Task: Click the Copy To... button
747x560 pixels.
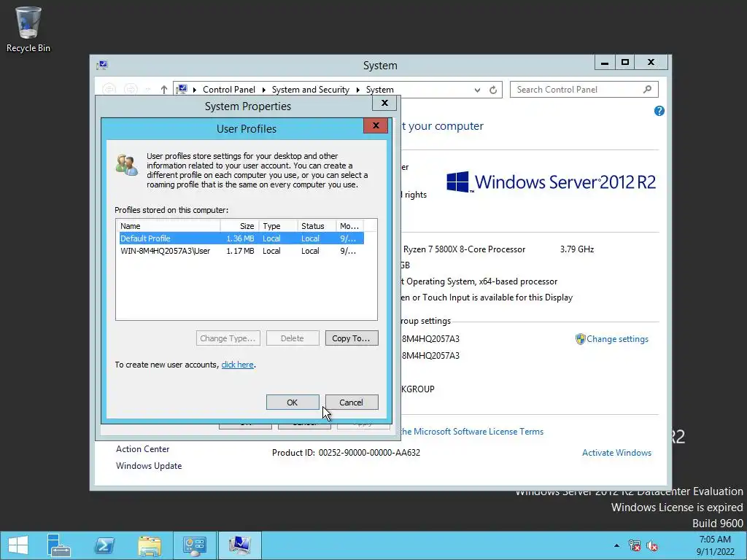Action: click(x=352, y=338)
